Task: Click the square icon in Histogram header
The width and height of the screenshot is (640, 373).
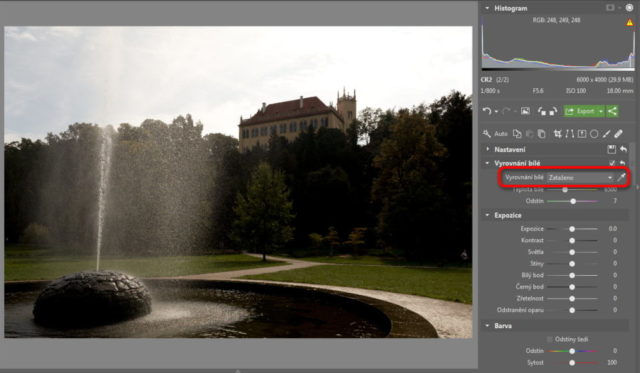Action: [x=610, y=8]
